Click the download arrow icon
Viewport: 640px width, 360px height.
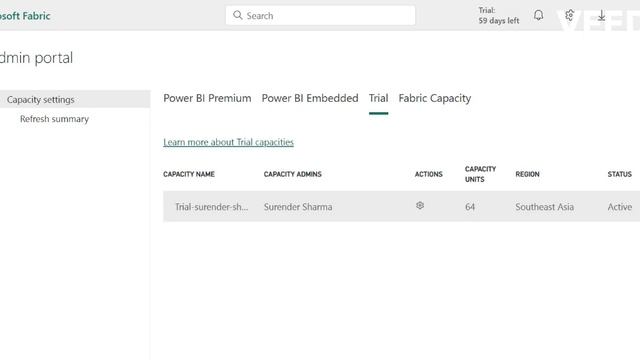pos(601,16)
